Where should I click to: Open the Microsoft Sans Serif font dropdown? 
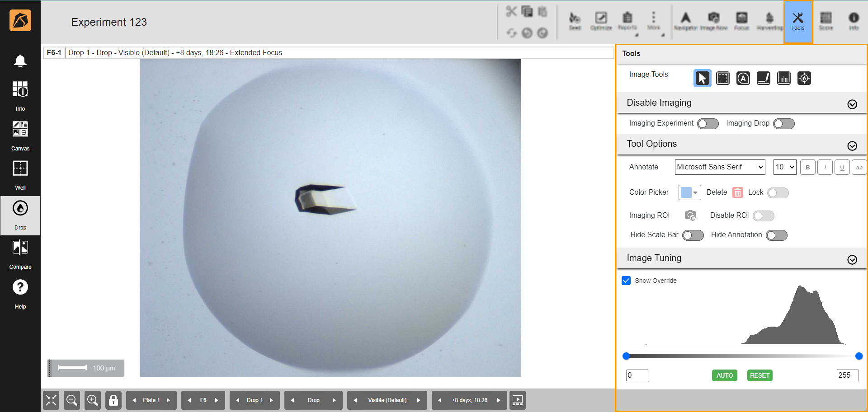(720, 167)
